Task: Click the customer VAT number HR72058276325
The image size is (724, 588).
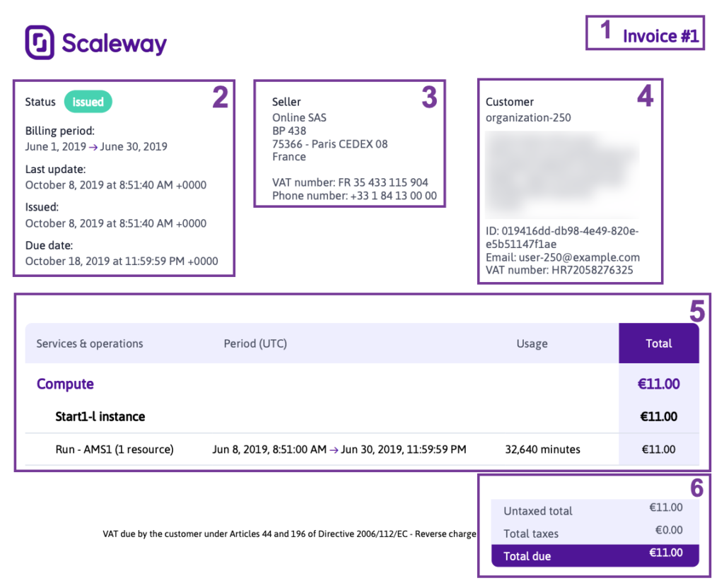Action: (592, 270)
